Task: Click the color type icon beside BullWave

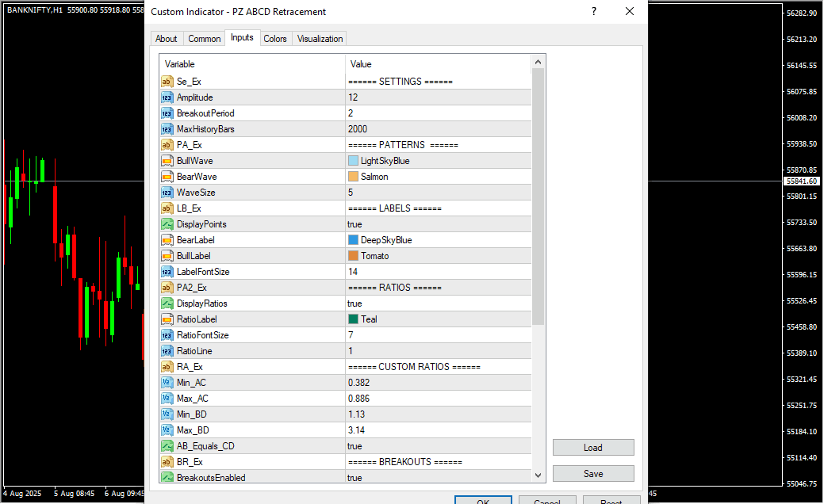Action: pos(167,161)
